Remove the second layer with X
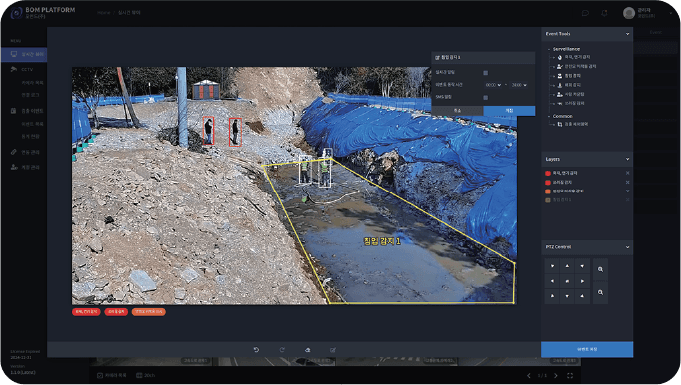The width and height of the screenshot is (681, 385). (x=627, y=183)
